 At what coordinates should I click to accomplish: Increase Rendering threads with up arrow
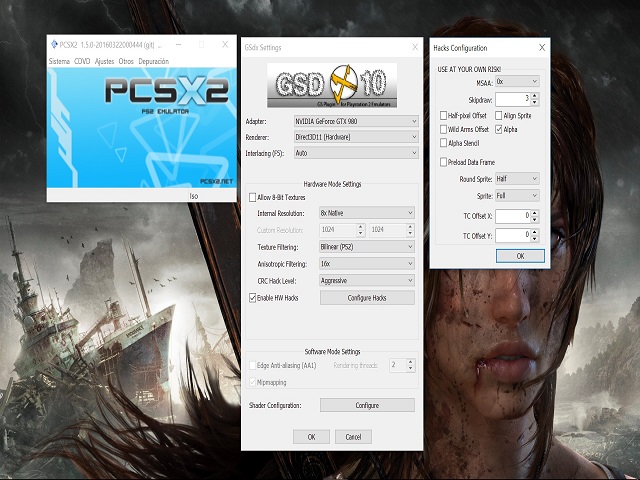coord(411,362)
